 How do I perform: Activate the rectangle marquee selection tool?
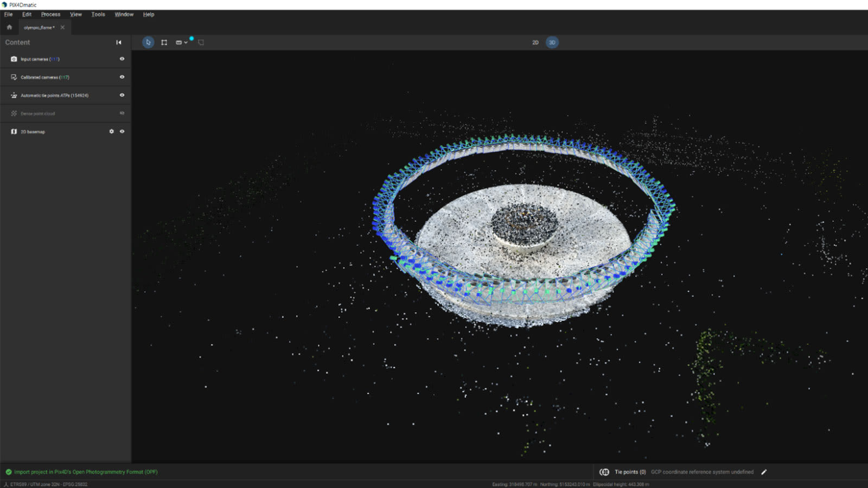point(164,42)
